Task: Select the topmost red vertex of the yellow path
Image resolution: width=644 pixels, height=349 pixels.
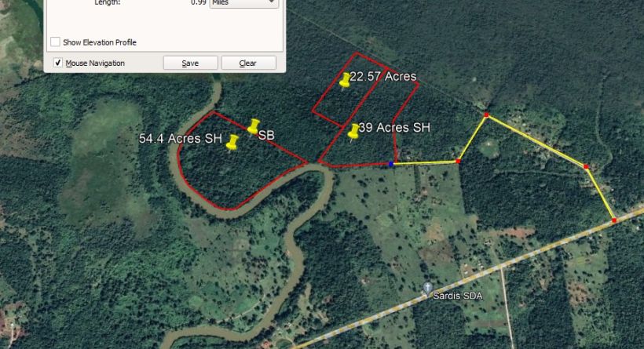Action: point(486,115)
